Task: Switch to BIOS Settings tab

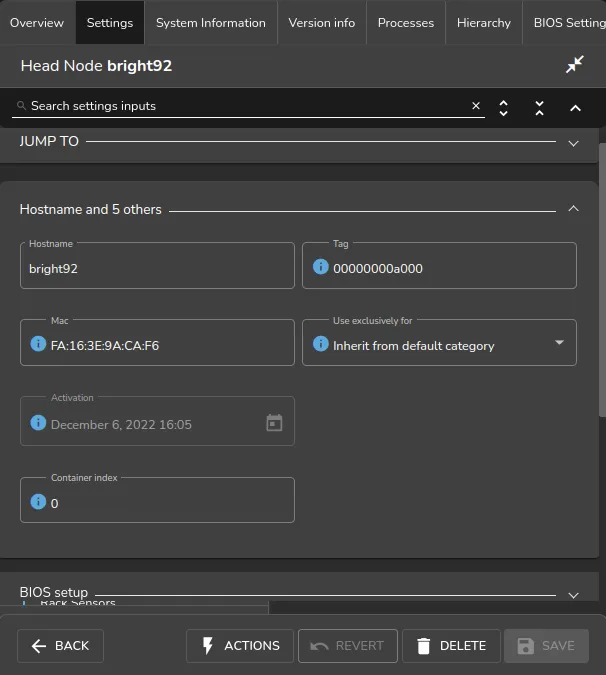Action: pyautogui.click(x=565, y=22)
